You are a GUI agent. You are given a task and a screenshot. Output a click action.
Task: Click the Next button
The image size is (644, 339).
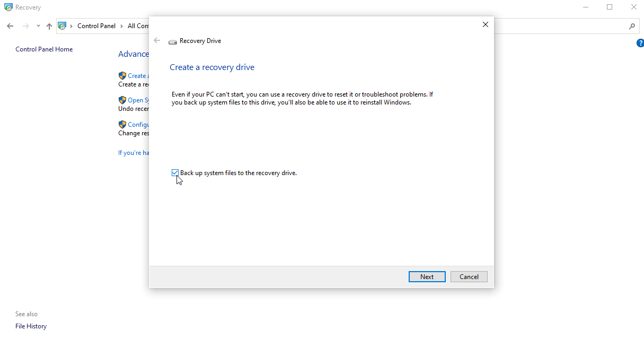tap(427, 277)
